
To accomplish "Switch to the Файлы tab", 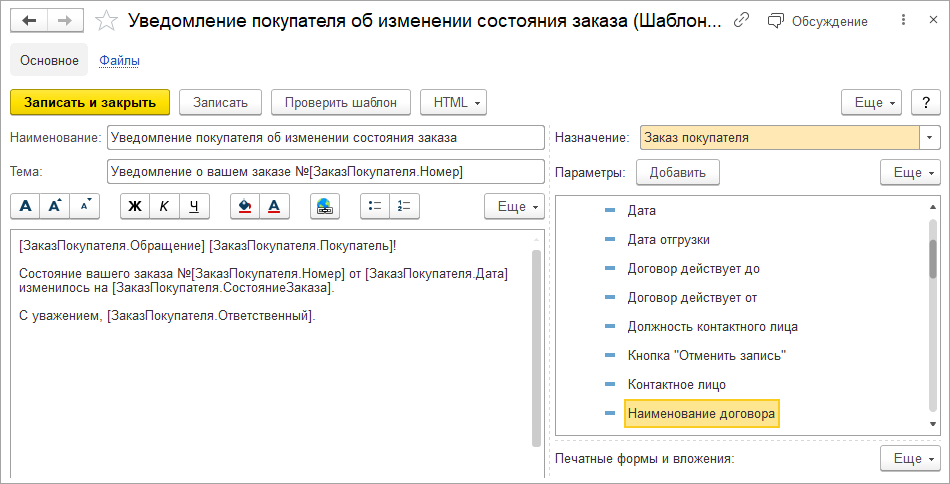I will [119, 61].
